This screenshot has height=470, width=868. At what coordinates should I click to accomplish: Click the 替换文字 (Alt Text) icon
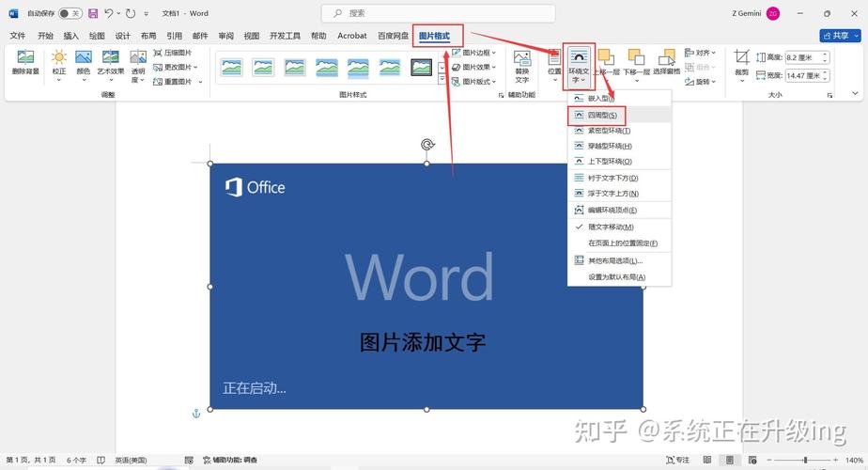coord(522,66)
